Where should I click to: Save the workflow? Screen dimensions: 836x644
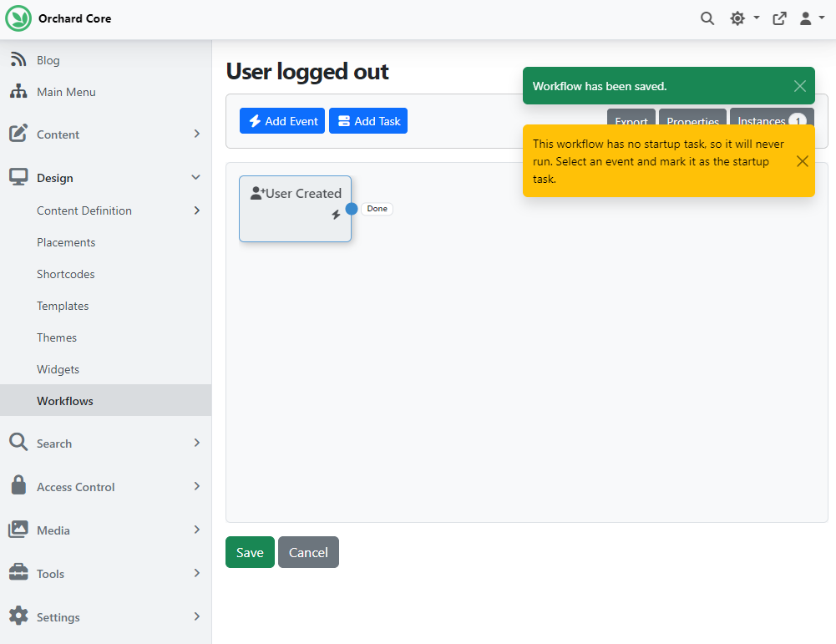point(250,552)
